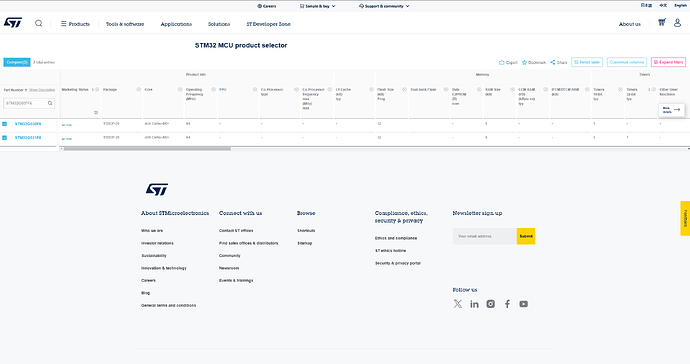Open the user account profile icon
690x364 pixels.
pos(677,23)
